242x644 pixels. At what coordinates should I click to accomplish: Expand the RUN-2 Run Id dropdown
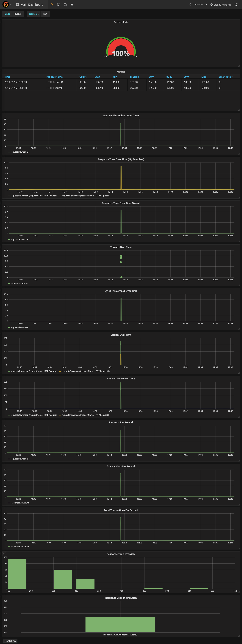click(18, 14)
